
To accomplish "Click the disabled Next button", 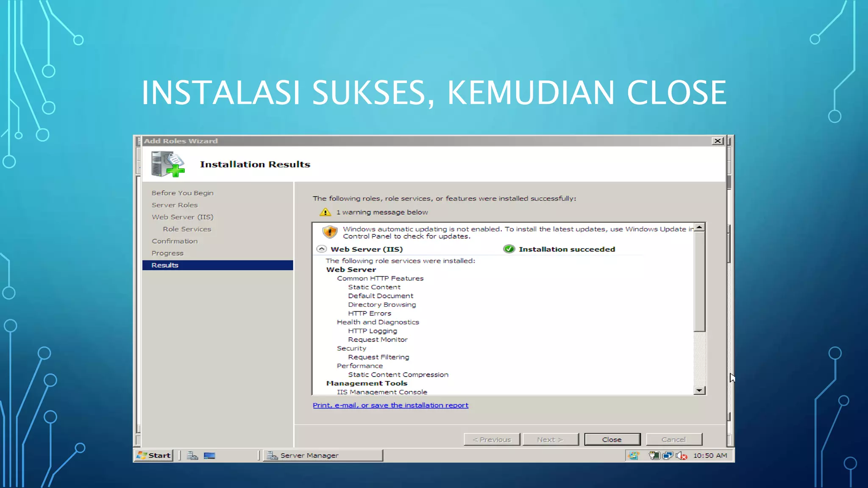I will pos(550,439).
